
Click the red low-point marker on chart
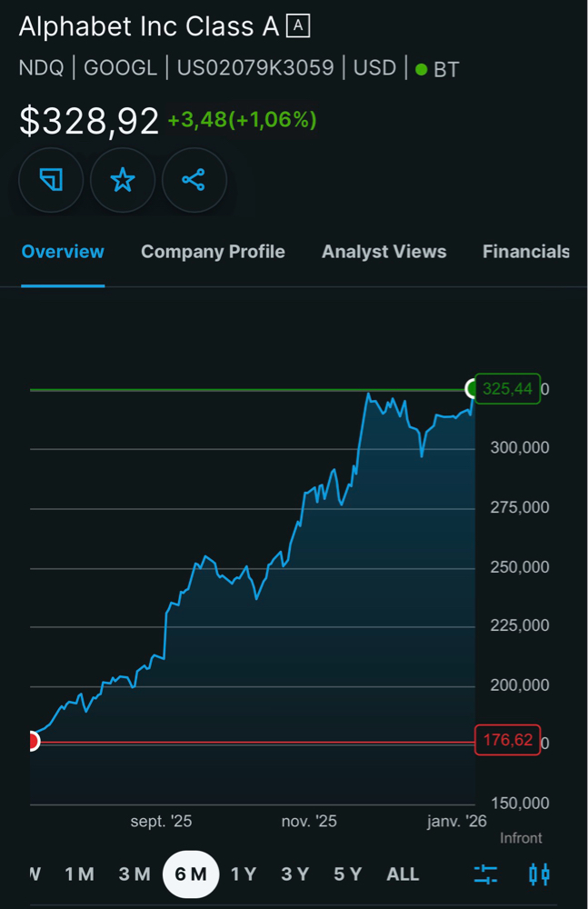click(x=32, y=741)
